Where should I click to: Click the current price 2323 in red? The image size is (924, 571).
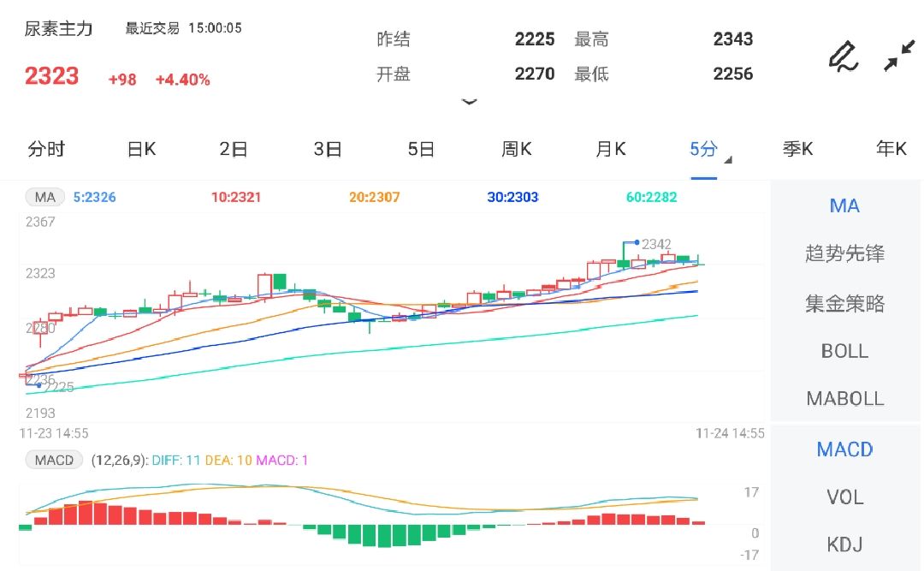click(x=52, y=76)
